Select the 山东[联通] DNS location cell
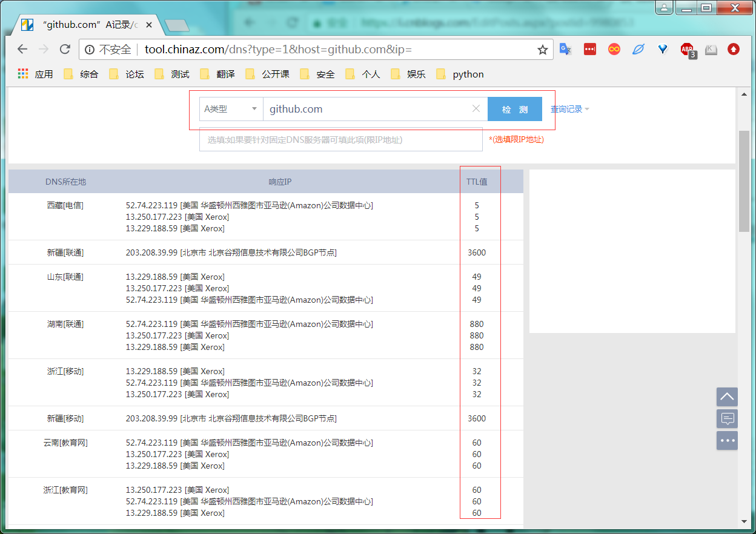Image resolution: width=756 pixels, height=534 pixels. tap(65, 277)
